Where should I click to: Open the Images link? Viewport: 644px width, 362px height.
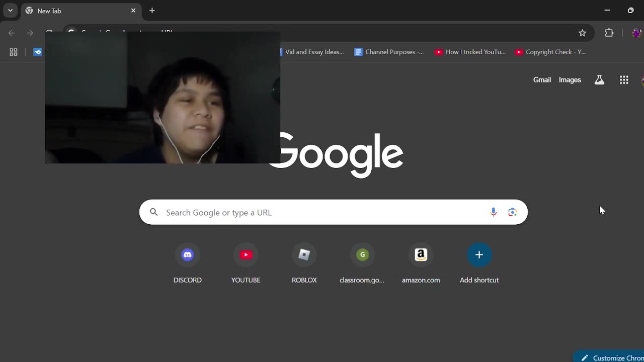(x=570, y=80)
